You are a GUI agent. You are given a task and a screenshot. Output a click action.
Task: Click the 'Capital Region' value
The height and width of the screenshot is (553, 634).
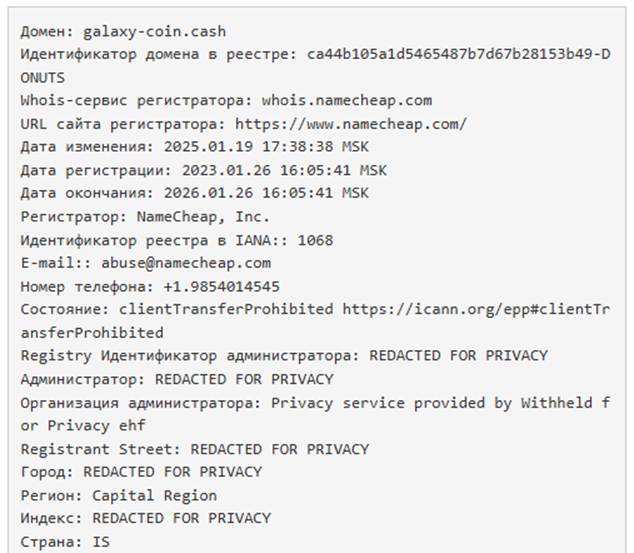155,495
